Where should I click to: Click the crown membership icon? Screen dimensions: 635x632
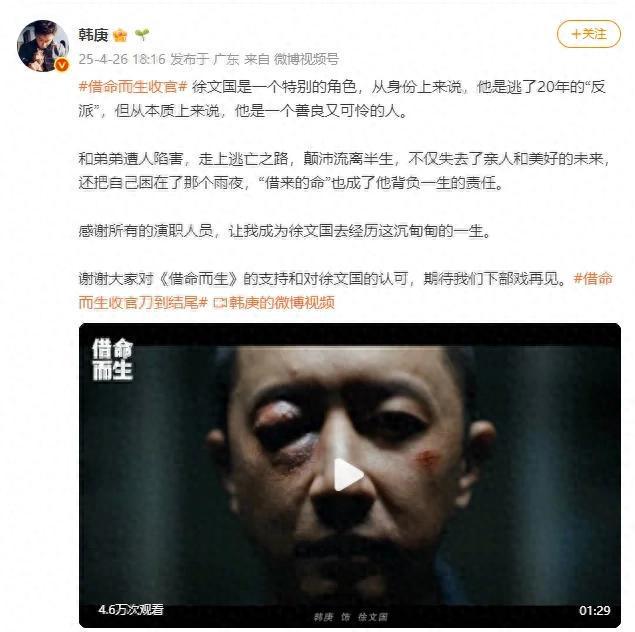click(x=120, y=35)
